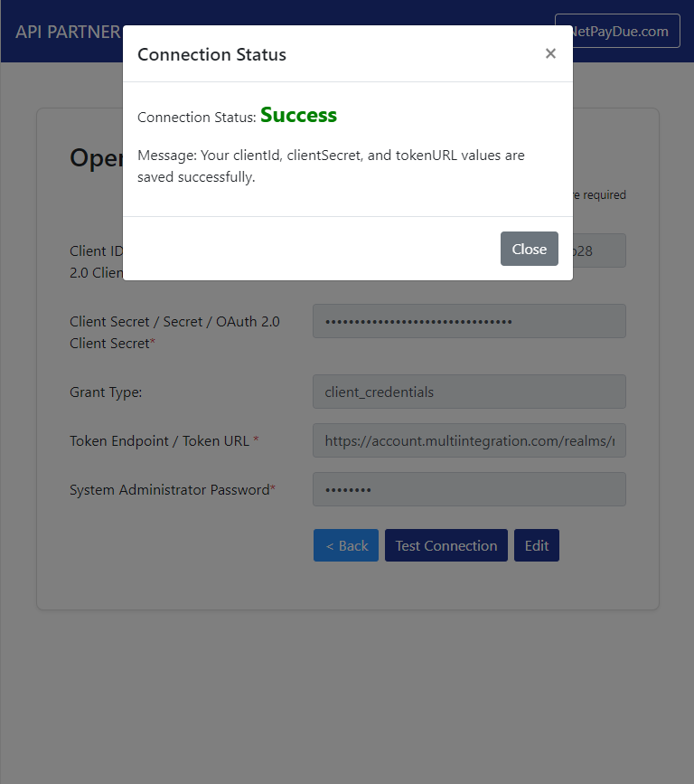
Task: Focus the Client Secret masked field
Action: coord(469,321)
